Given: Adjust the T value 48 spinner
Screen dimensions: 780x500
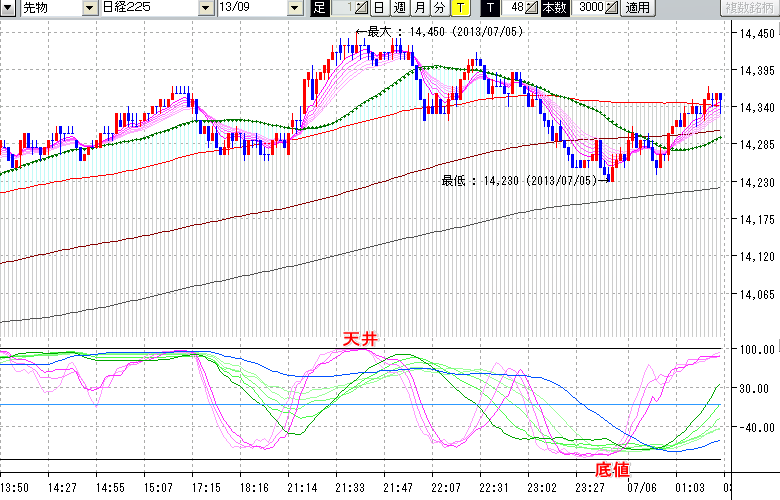Looking at the screenshot, I should (x=531, y=8).
